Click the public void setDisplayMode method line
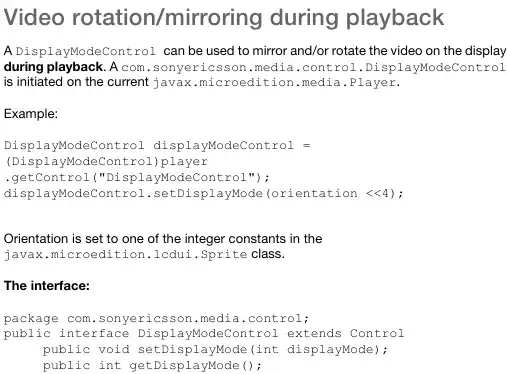The height and width of the screenshot is (374, 507). (x=215, y=349)
